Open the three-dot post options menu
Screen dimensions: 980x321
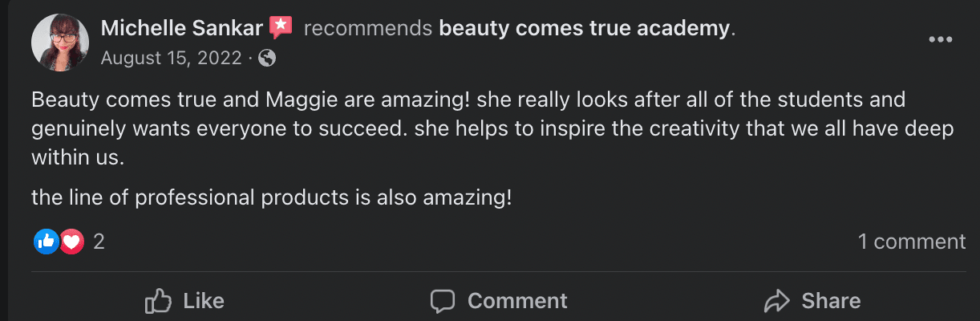(x=940, y=40)
